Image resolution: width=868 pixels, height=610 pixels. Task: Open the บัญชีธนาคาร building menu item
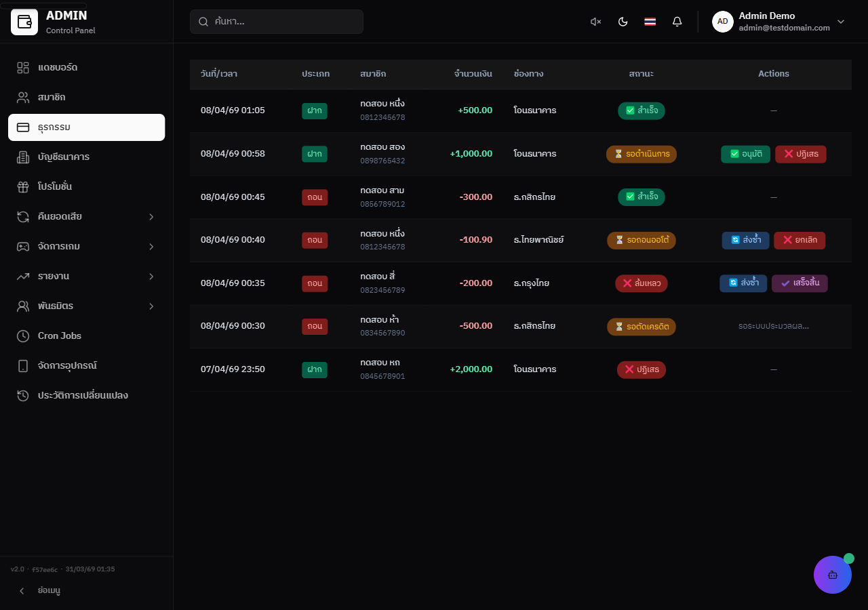coord(87,157)
